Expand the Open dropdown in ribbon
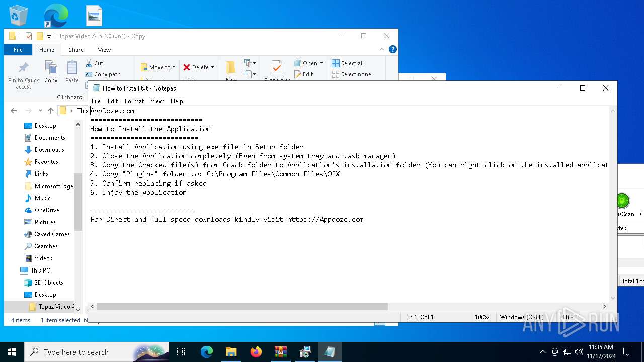Screen dimensions: 644x362 click(x=321, y=63)
